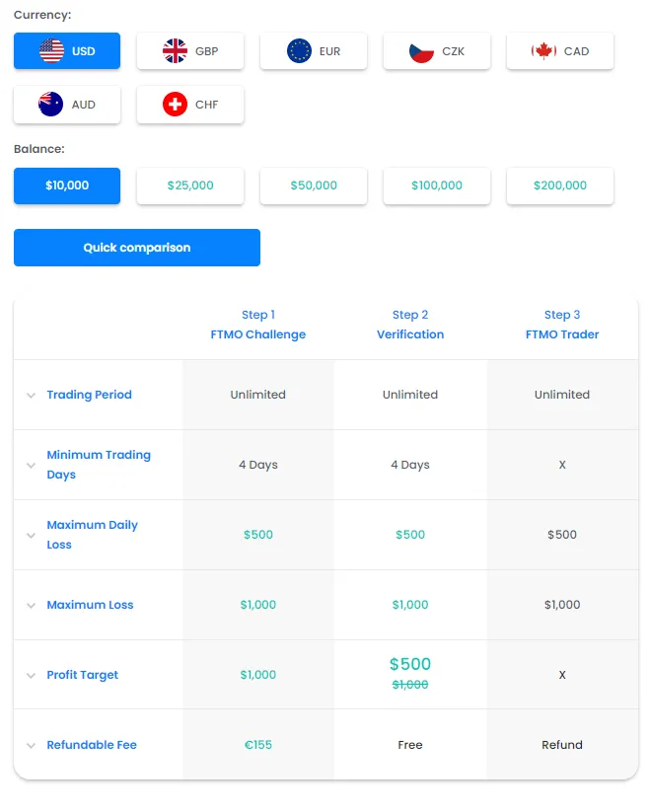Click the Free fee under Verification
650x812 pixels.
click(x=410, y=745)
